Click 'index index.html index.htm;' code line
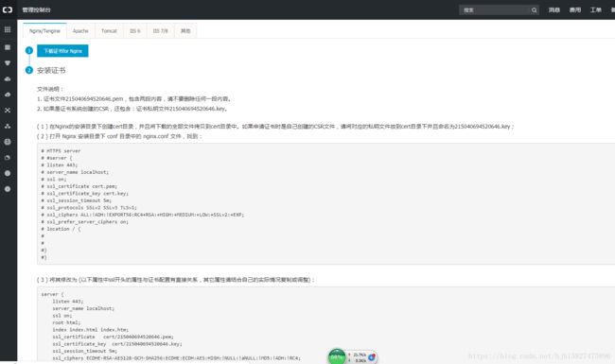615x364 pixels. tap(90, 330)
